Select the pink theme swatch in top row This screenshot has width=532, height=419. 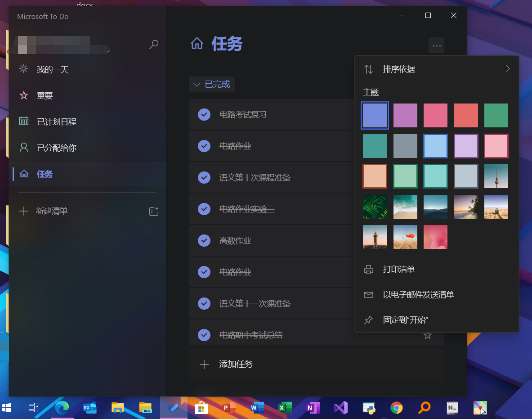point(435,116)
